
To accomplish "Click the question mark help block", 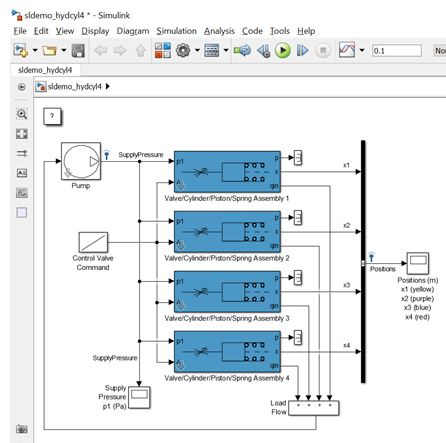I will pyautogui.click(x=52, y=116).
